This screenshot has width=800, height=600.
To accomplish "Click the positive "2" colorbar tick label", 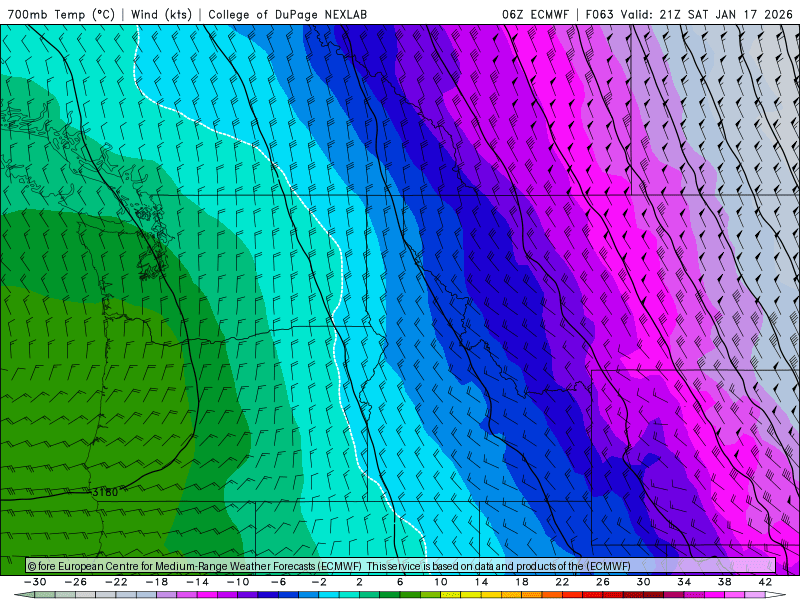I will tap(360, 582).
